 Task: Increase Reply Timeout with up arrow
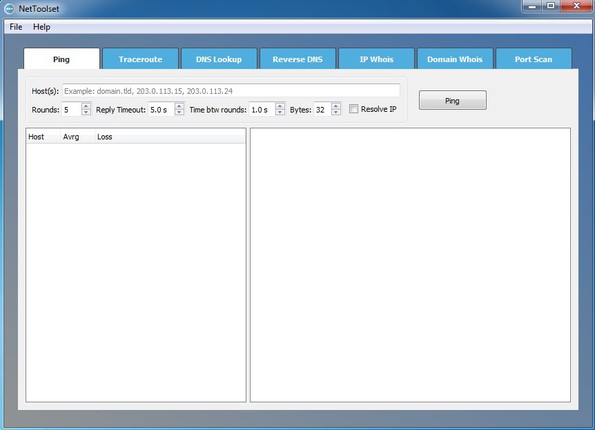179,106
